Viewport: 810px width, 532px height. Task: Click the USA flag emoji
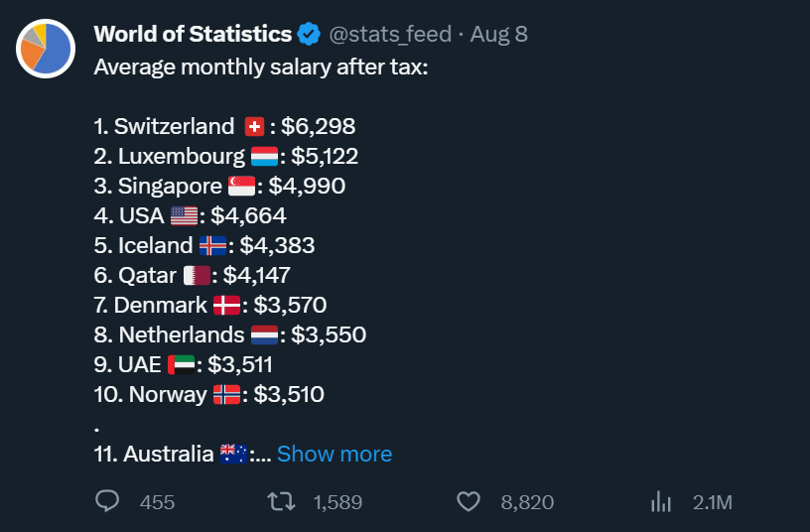click(184, 216)
